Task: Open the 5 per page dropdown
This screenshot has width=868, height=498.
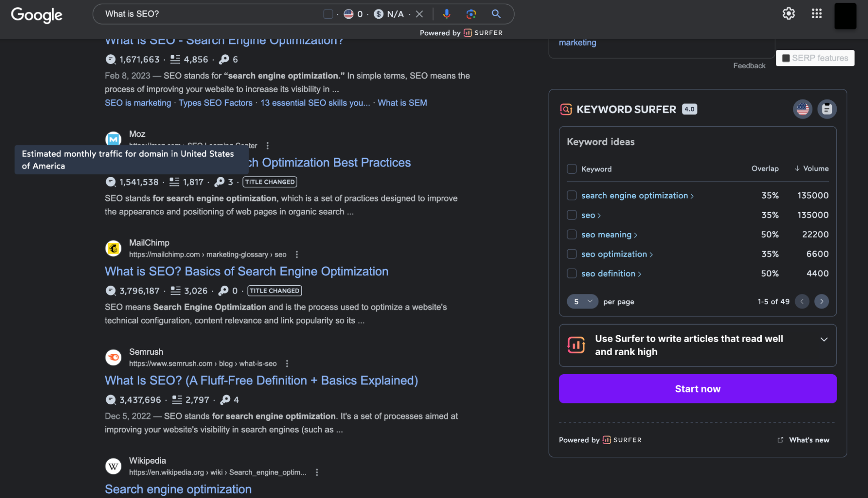Action: (582, 301)
